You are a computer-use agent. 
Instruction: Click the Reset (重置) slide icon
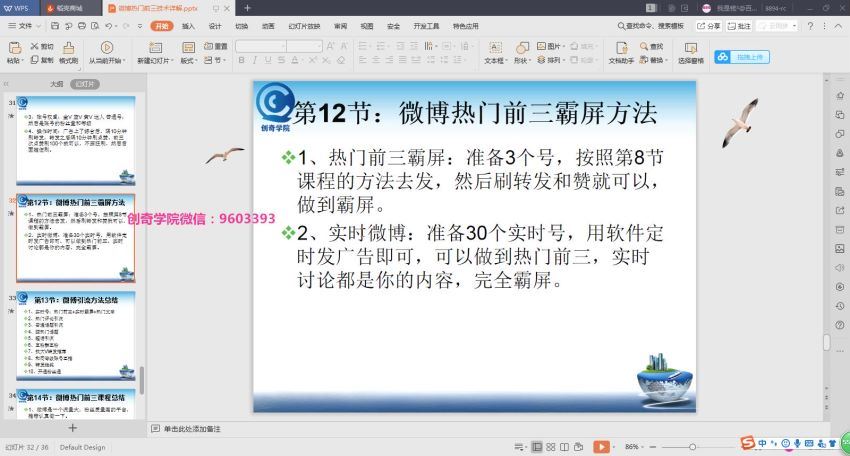[215, 46]
